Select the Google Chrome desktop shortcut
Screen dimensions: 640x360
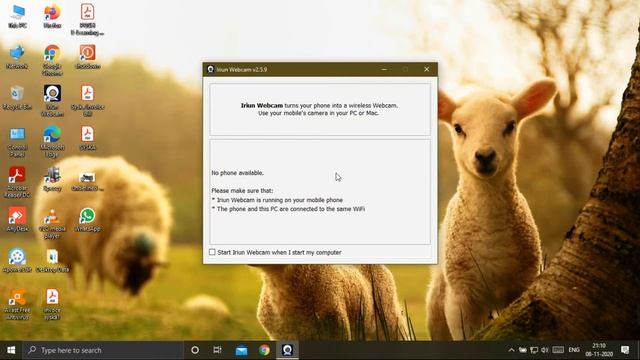coord(52,60)
